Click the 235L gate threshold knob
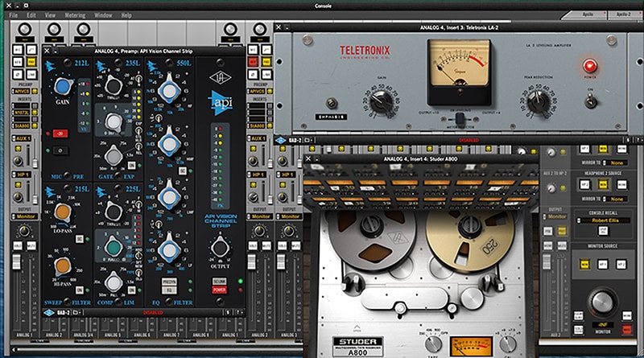Screen dimensions: 644x358 113,85
